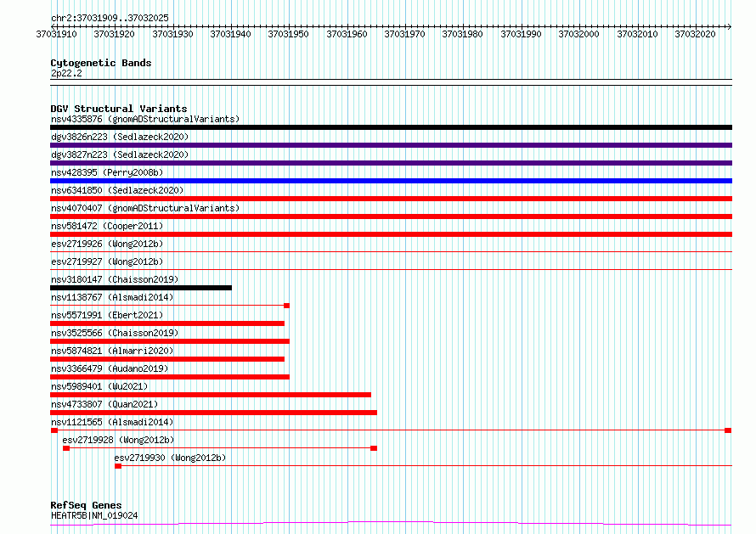This screenshot has width=756, height=534.
Task: Open variant nsv4335876 (gnomADStructuralVariants) label
Action: [145, 119]
